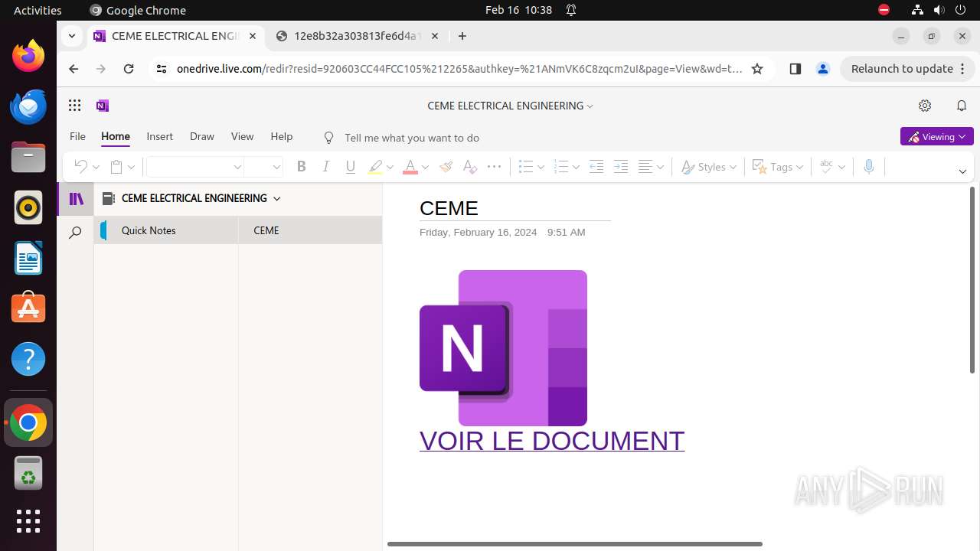Open the More options ellipsis in the ribbon

[494, 167]
